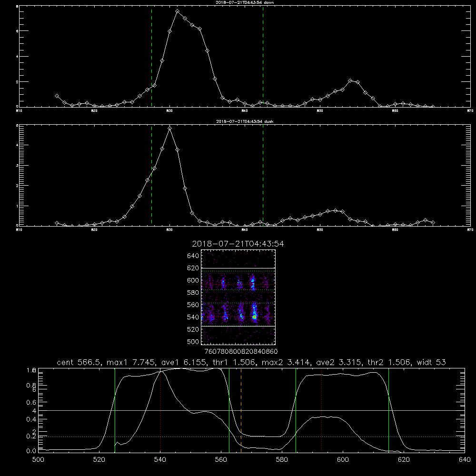Click the red dotted vertical line near 593

click(321, 410)
